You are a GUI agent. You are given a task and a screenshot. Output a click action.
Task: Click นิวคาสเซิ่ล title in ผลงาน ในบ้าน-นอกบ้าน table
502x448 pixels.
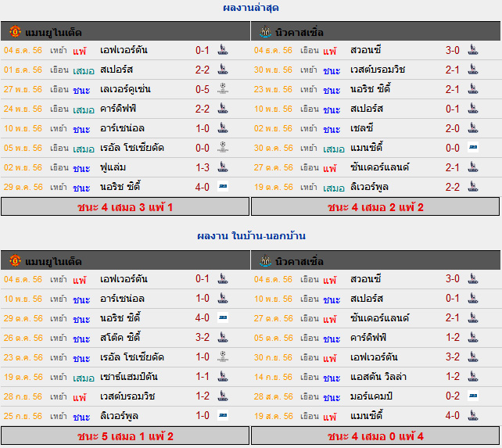point(299,261)
